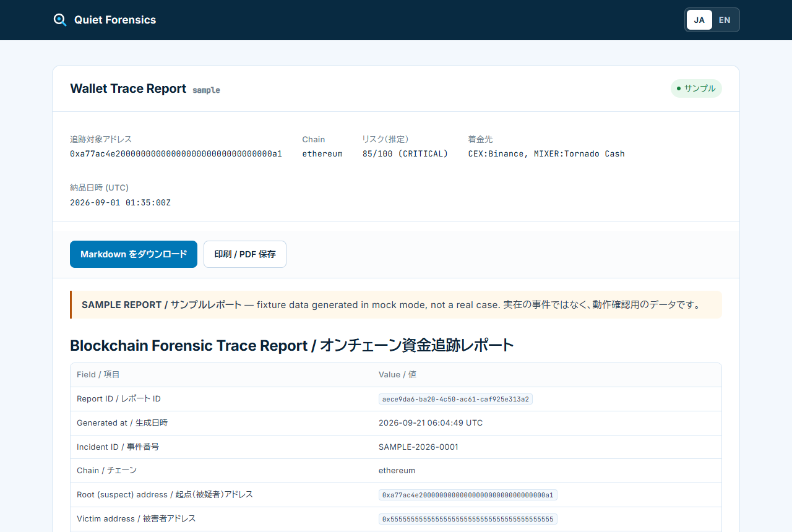Click the risk score 85/100 (CRITICAL)
792x532 pixels.
click(x=405, y=153)
